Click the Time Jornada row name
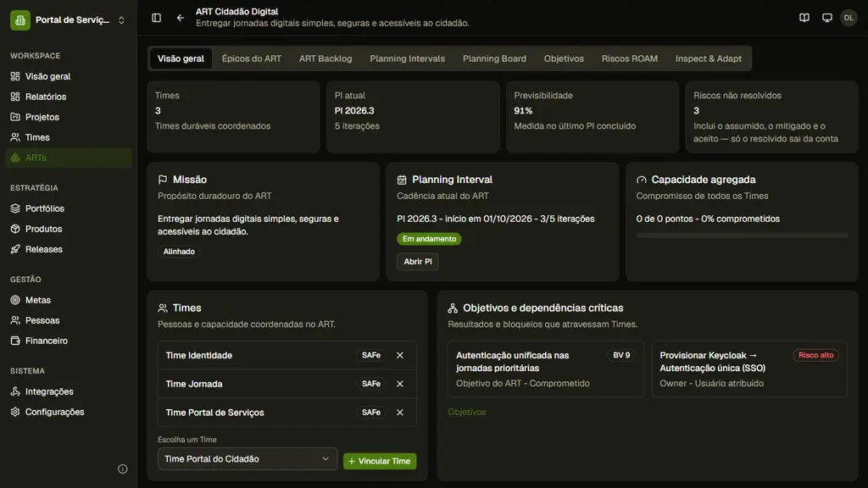Viewport: 868px width, 488px height. tap(194, 384)
